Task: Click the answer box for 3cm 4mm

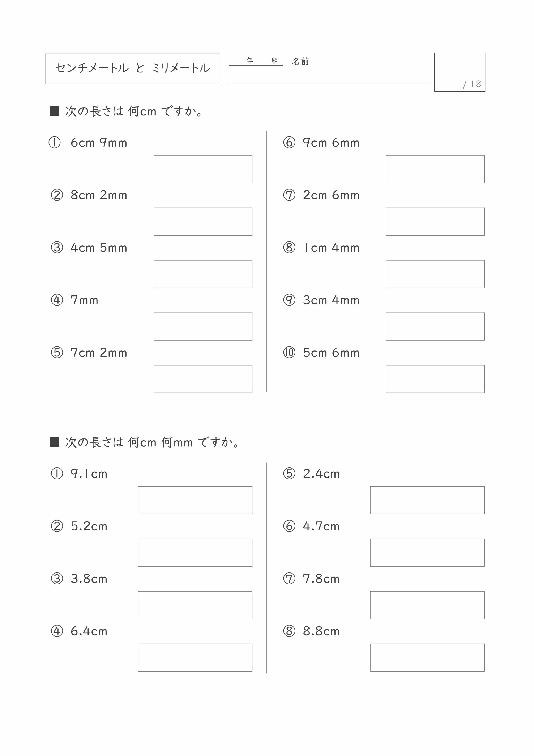Action: [435, 327]
